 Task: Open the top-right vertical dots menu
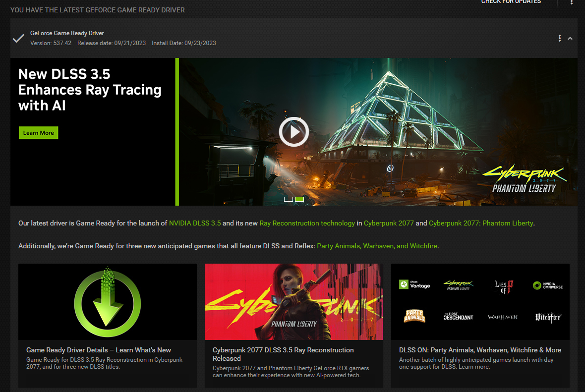pyautogui.click(x=571, y=2)
